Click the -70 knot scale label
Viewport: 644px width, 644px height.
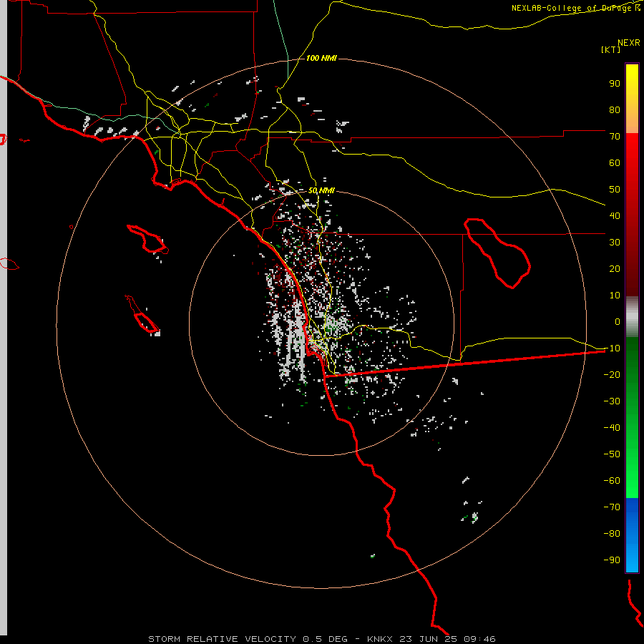click(612, 507)
